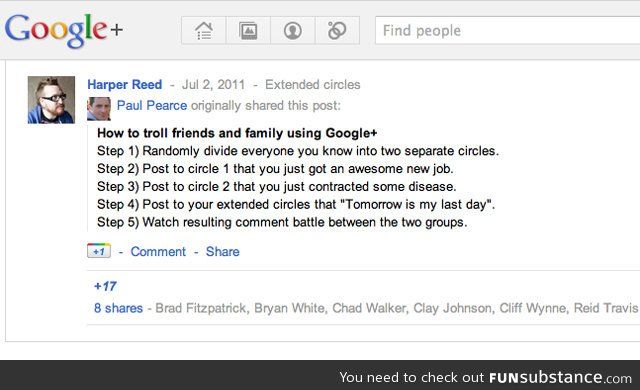Viewport: 640px width, 390px height.
Task: Show the +17 people who plussed
Action: coord(105,286)
